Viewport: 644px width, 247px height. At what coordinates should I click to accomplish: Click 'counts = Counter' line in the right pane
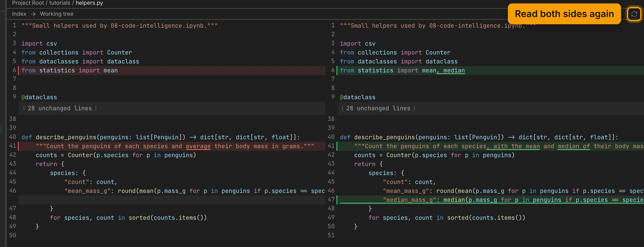point(434,155)
